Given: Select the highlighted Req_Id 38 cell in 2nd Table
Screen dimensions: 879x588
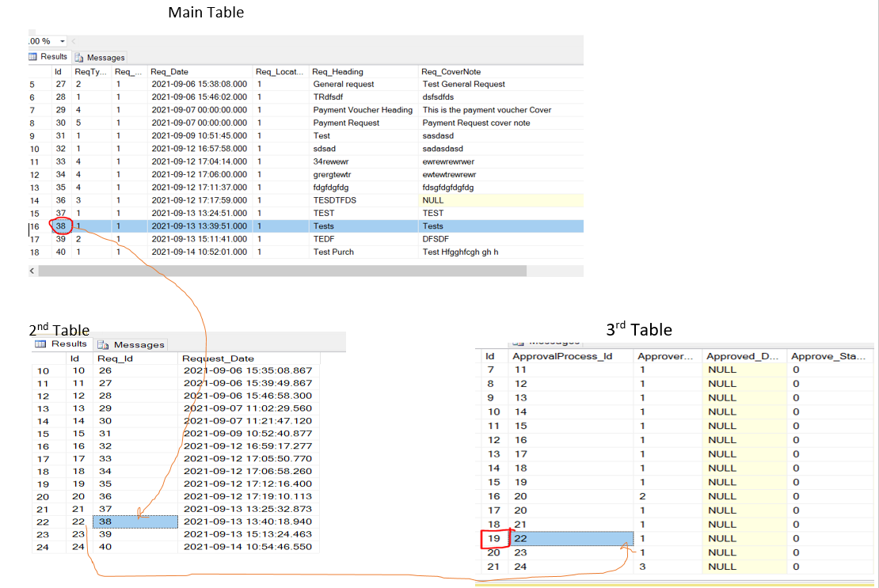Looking at the screenshot, I should pos(135,522).
